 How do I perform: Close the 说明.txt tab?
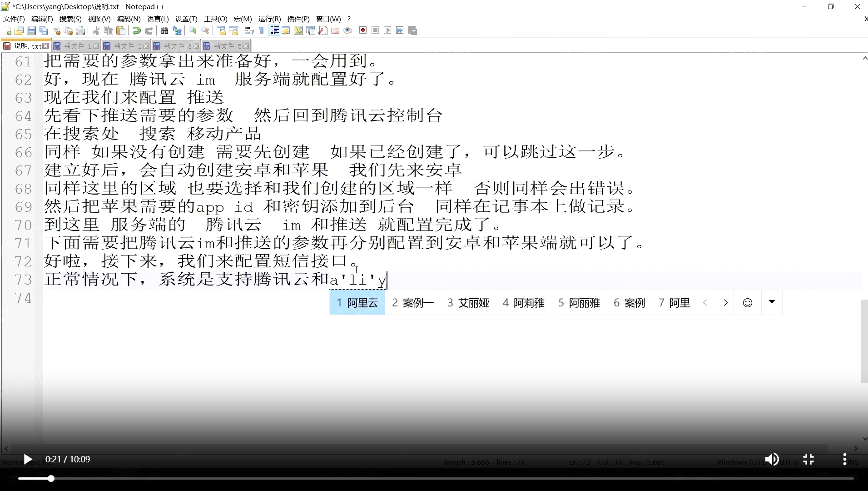(45, 46)
